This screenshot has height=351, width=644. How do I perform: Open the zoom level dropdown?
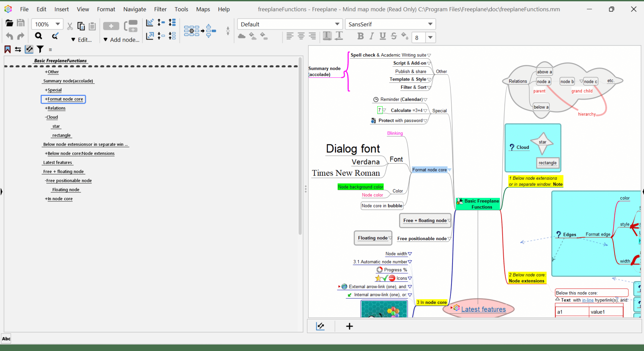pos(58,24)
